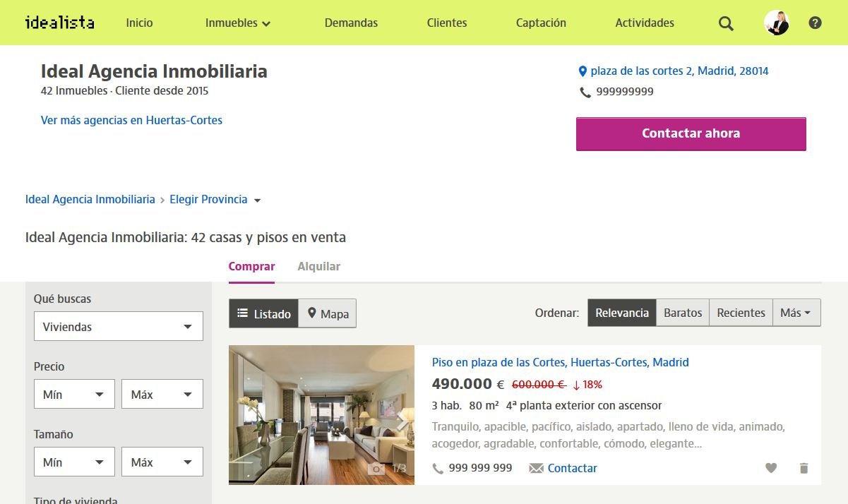Switch to the Alquilar tab
This screenshot has height=504, width=848.
coord(318,266)
